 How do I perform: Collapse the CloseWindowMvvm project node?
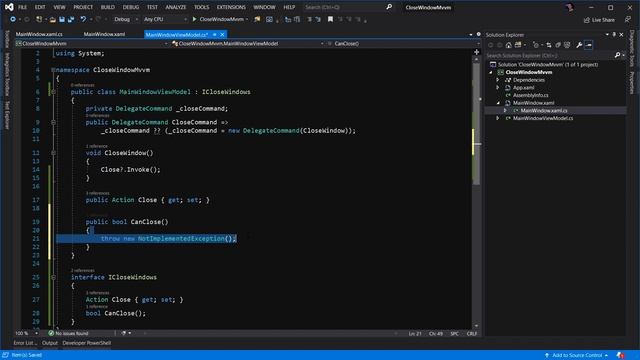(x=491, y=72)
